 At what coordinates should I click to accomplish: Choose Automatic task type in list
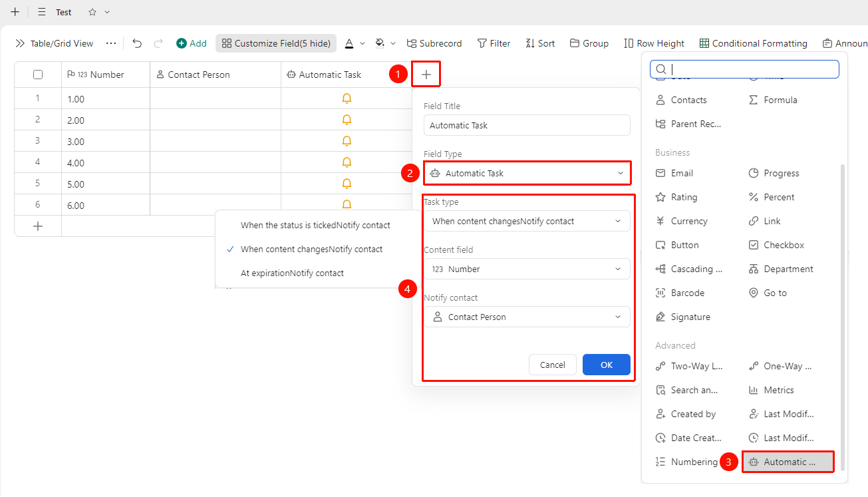(788, 462)
